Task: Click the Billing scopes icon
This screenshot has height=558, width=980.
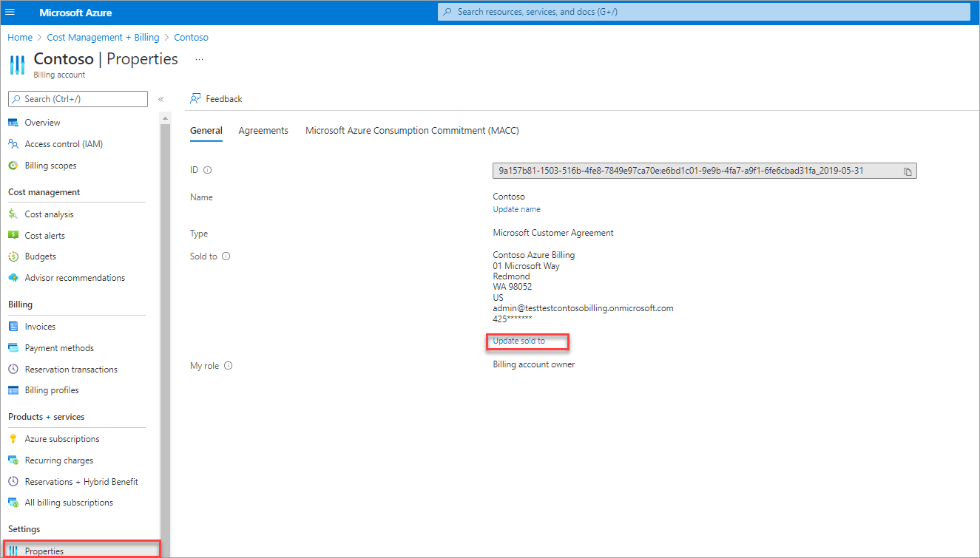Action: point(13,166)
